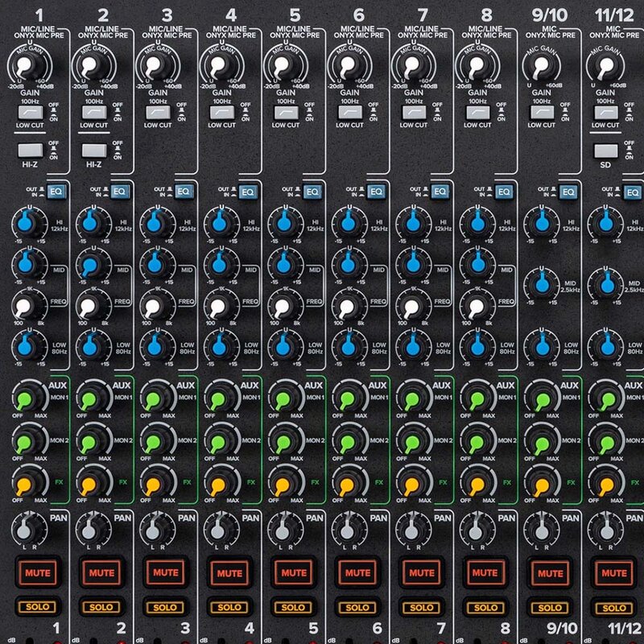The height and width of the screenshot is (644, 644).
Task: Solo channel 3
Action: coord(166,606)
